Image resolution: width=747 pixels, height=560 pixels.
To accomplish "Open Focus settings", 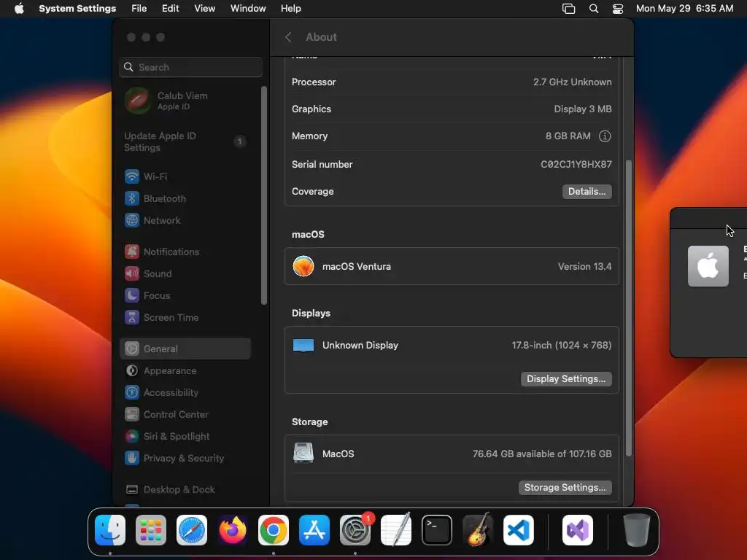I will (x=185, y=296).
